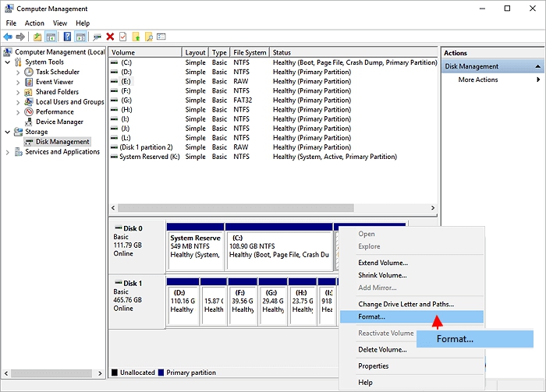Select the (G:) FAT32 volume row
This screenshot has height=392, width=546.
click(x=125, y=101)
